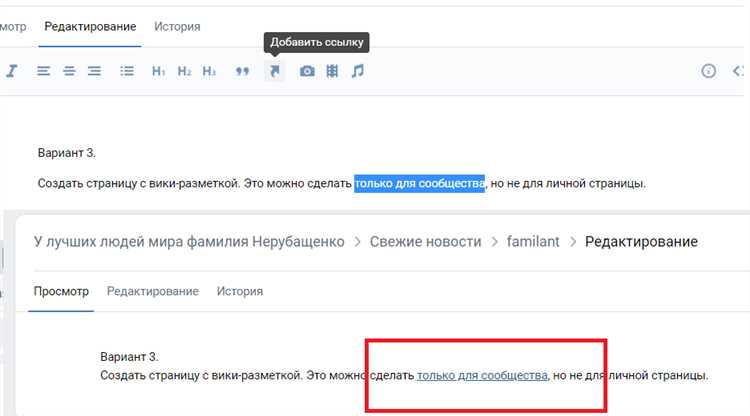
Task: Center align text in toolbar
Action: [x=69, y=71]
